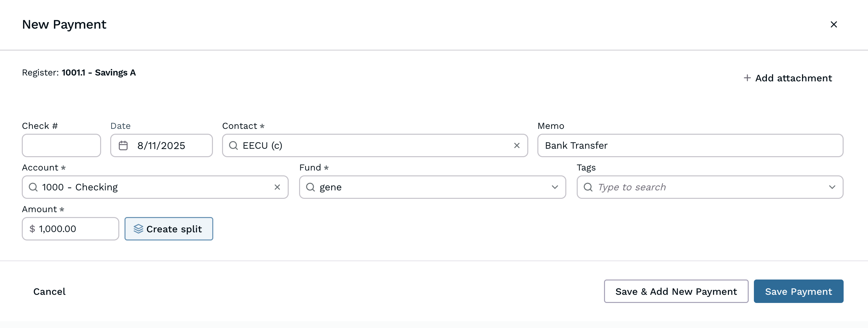Click the layers icon on Create split
Screen dimensions: 868x328
pos(138,229)
